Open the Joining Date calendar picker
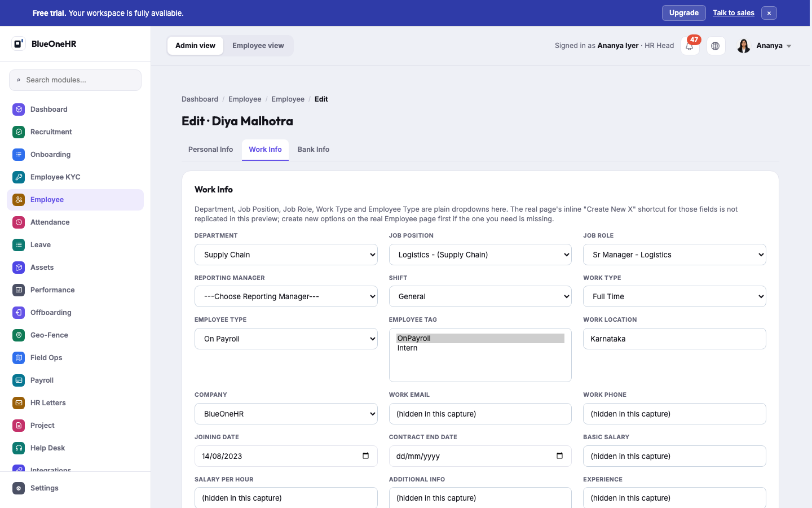Image resolution: width=812 pixels, height=508 pixels. pyautogui.click(x=365, y=456)
